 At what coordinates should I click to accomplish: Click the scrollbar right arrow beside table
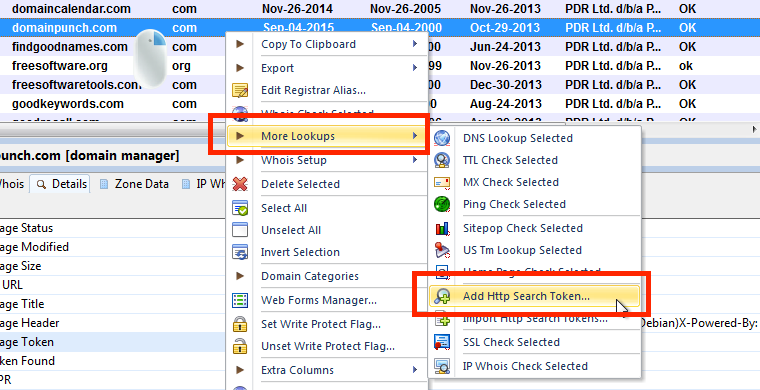point(755,129)
